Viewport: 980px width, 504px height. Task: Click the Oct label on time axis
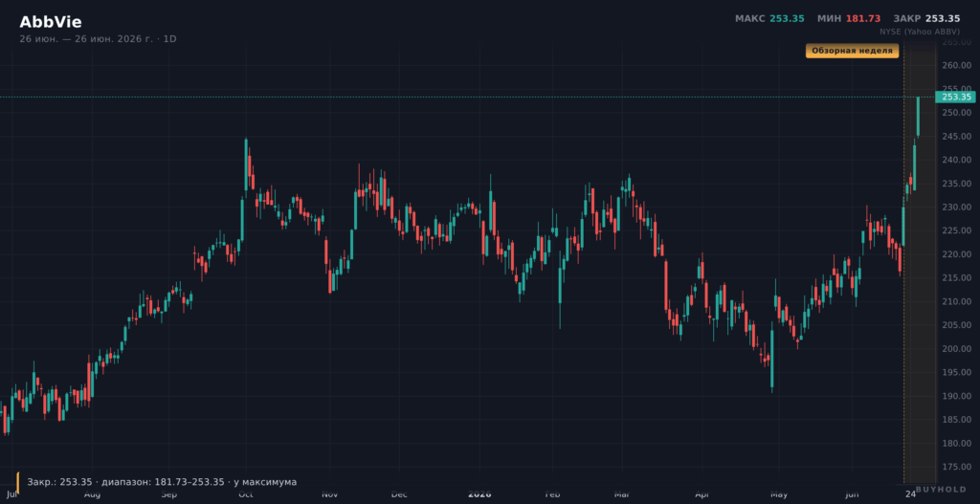(246, 494)
